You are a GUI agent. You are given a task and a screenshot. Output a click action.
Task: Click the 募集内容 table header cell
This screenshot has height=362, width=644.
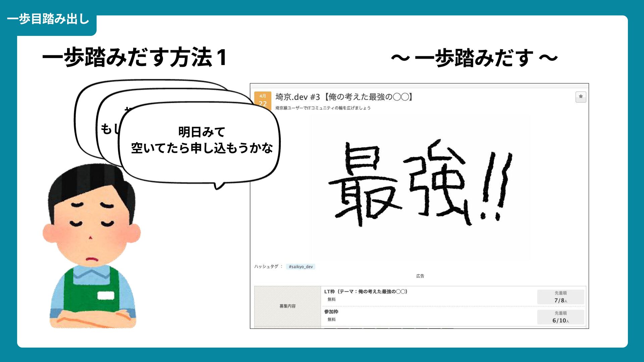coord(287,306)
